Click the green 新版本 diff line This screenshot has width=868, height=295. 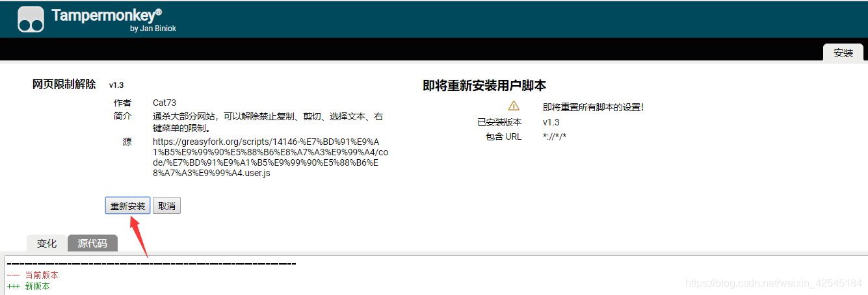pyautogui.click(x=29, y=286)
